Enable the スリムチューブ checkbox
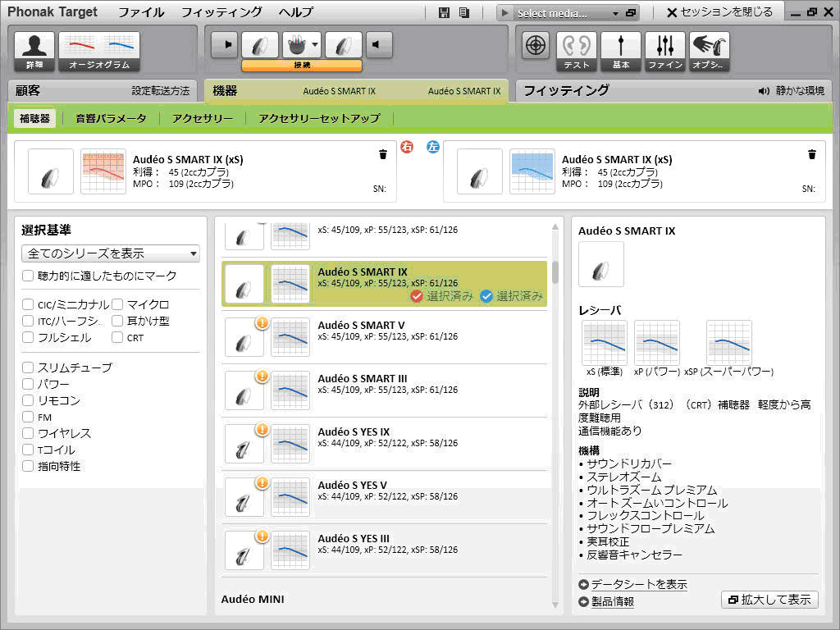 28,367
